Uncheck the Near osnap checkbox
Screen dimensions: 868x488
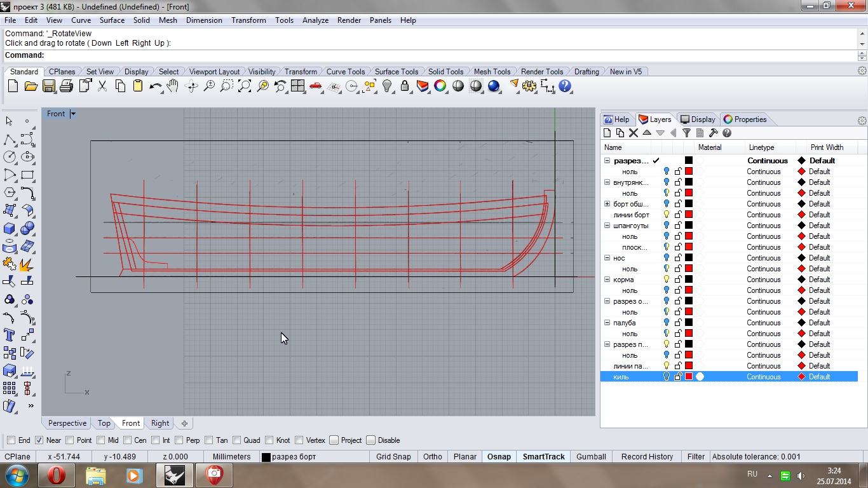click(39, 440)
